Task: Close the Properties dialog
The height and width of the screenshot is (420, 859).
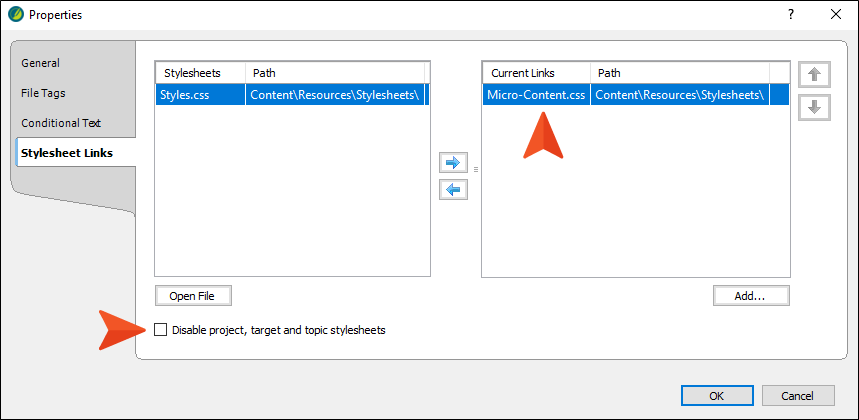Action: pyautogui.click(x=836, y=15)
